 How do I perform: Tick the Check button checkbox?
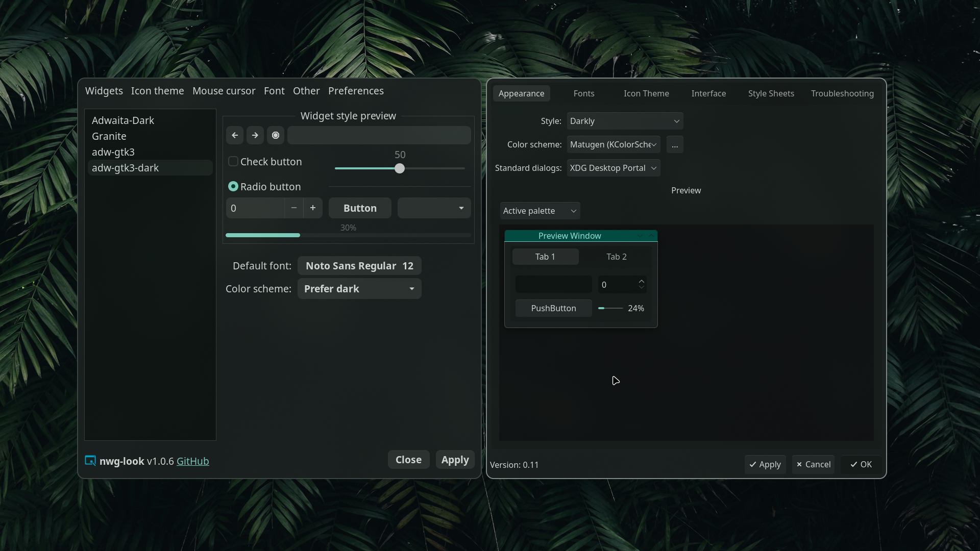tap(233, 162)
